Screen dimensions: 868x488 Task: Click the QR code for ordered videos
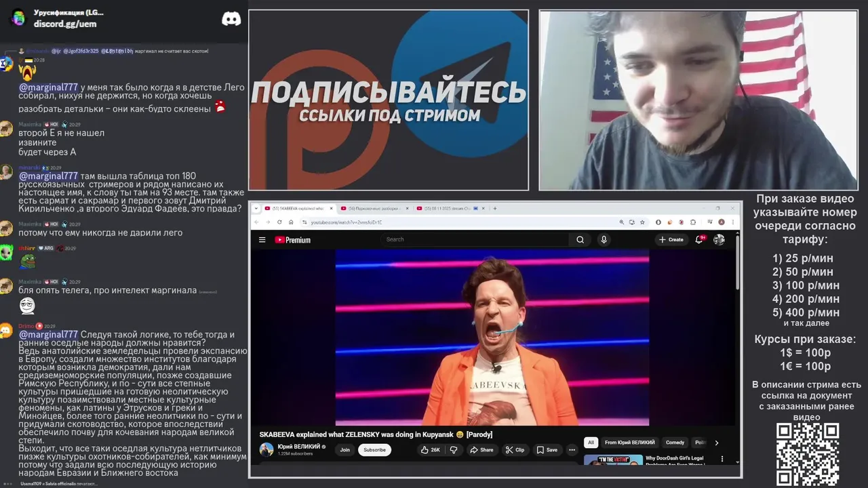(x=807, y=453)
